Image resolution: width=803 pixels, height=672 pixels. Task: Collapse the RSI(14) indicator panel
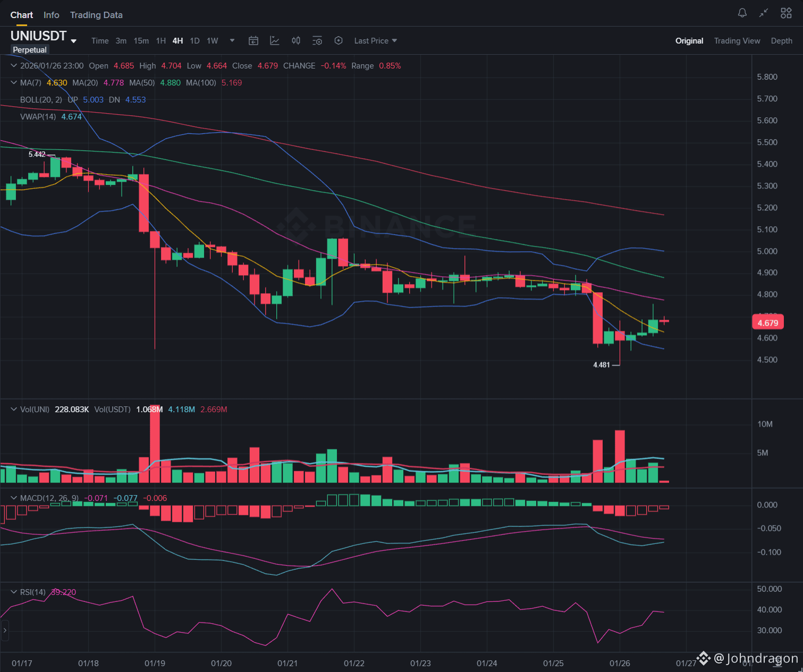click(x=13, y=592)
